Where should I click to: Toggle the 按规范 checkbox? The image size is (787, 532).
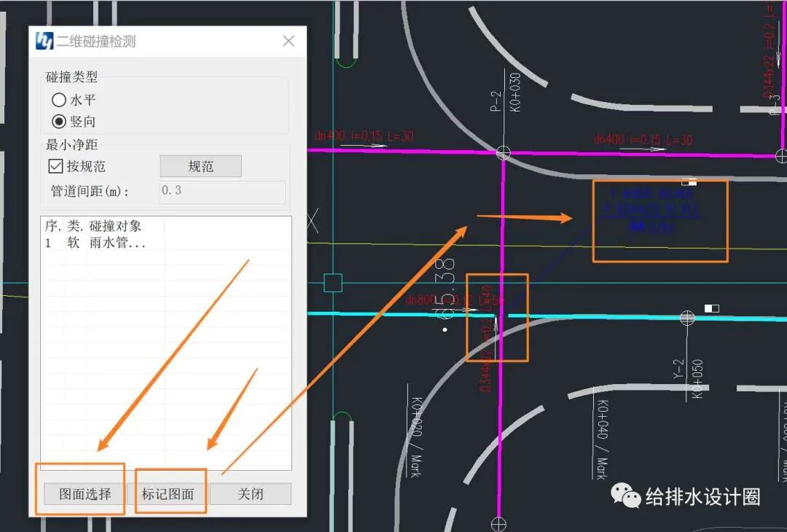pyautogui.click(x=55, y=166)
